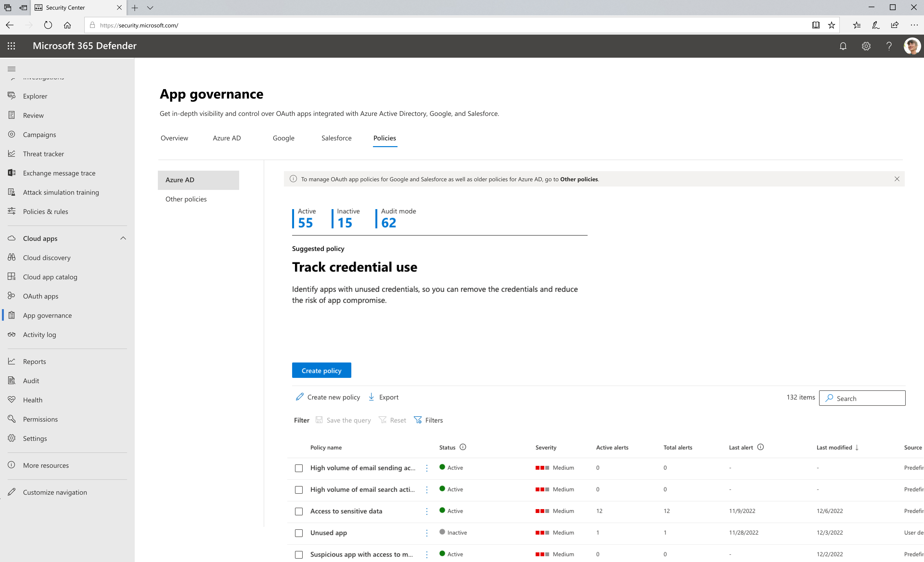Open Activity log section
The height and width of the screenshot is (562, 924).
(x=40, y=334)
